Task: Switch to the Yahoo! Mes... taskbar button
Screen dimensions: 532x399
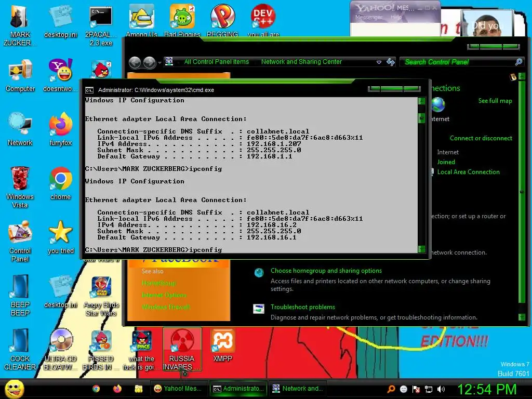Action: coord(179,389)
